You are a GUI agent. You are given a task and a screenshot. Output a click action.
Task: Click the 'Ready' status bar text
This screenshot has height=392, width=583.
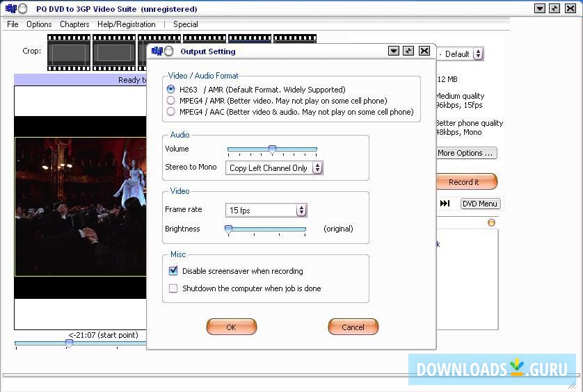click(131, 80)
